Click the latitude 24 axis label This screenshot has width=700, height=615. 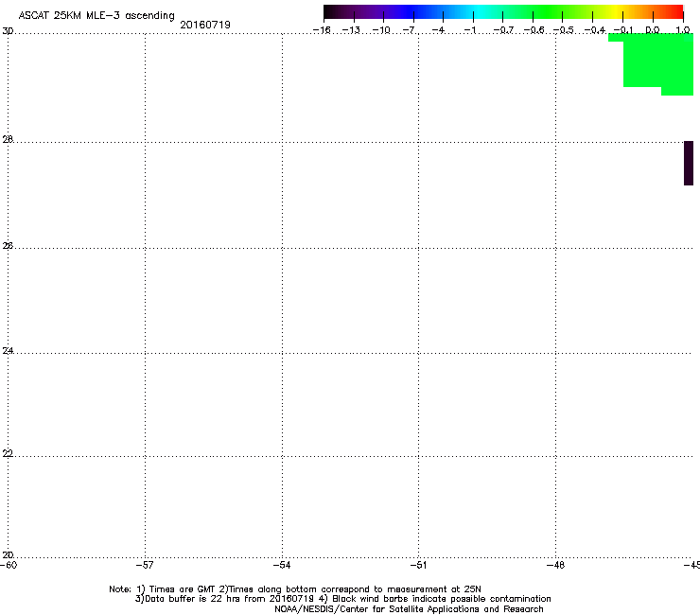point(8,351)
